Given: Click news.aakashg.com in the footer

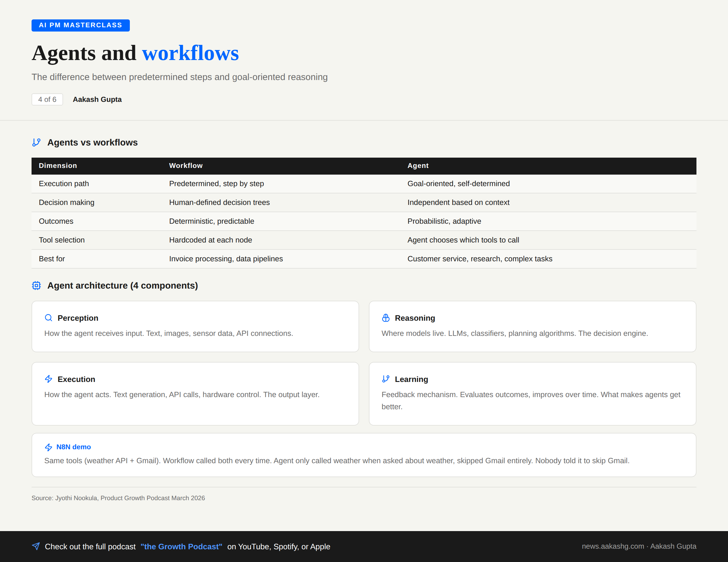Looking at the screenshot, I should click(613, 546).
